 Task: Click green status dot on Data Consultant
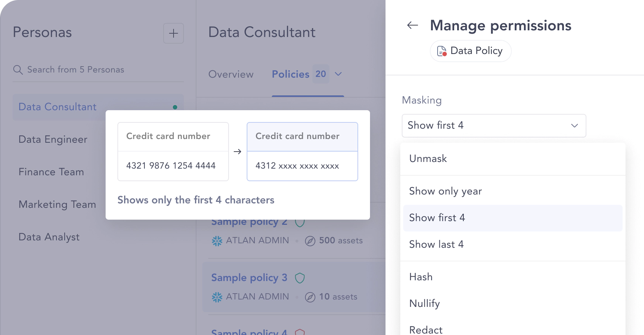175,107
